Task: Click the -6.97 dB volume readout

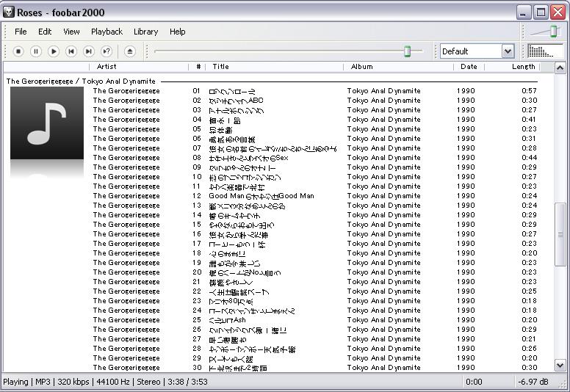Action: click(x=533, y=382)
